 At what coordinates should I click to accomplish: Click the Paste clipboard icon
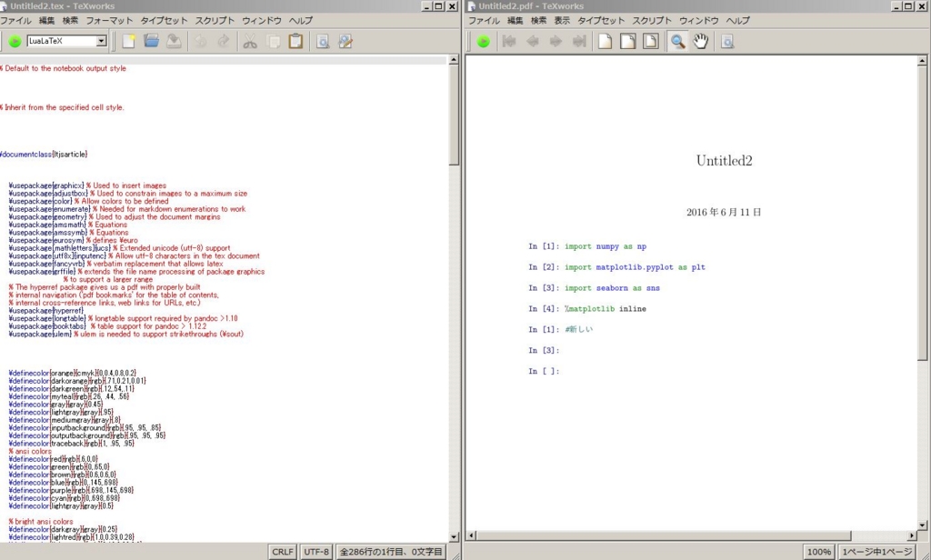click(295, 41)
